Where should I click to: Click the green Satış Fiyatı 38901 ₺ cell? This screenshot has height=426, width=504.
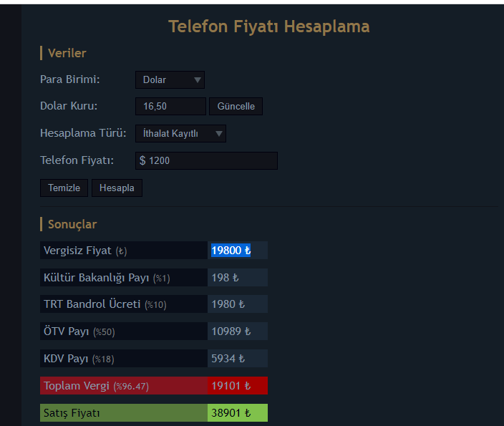(x=238, y=413)
